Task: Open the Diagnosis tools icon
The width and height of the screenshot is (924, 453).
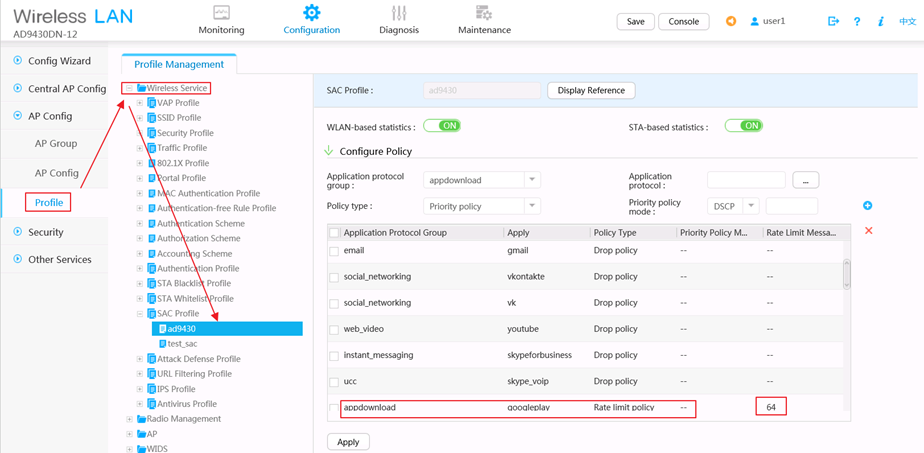Action: point(399,13)
